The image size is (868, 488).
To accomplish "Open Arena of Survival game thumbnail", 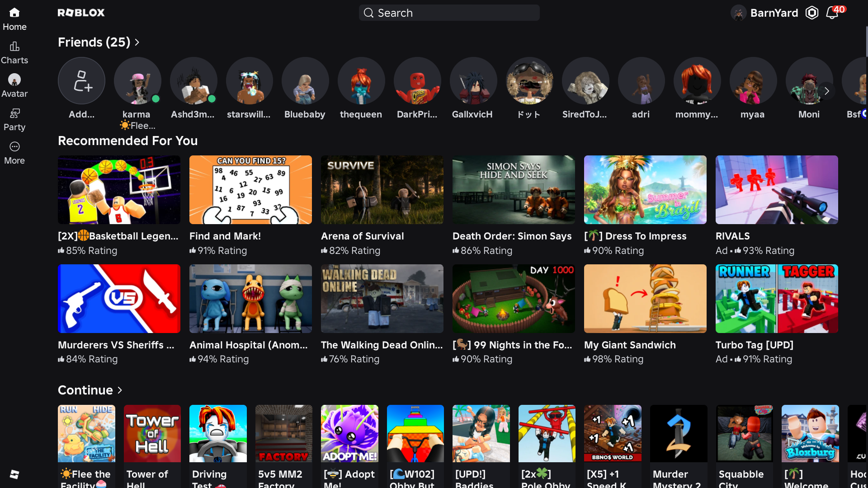I will pos(382,190).
